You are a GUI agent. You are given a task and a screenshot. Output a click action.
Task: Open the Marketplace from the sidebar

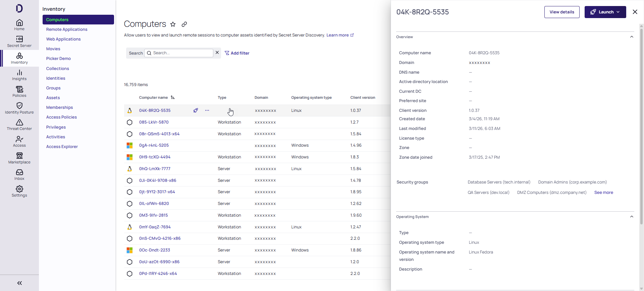point(19,158)
